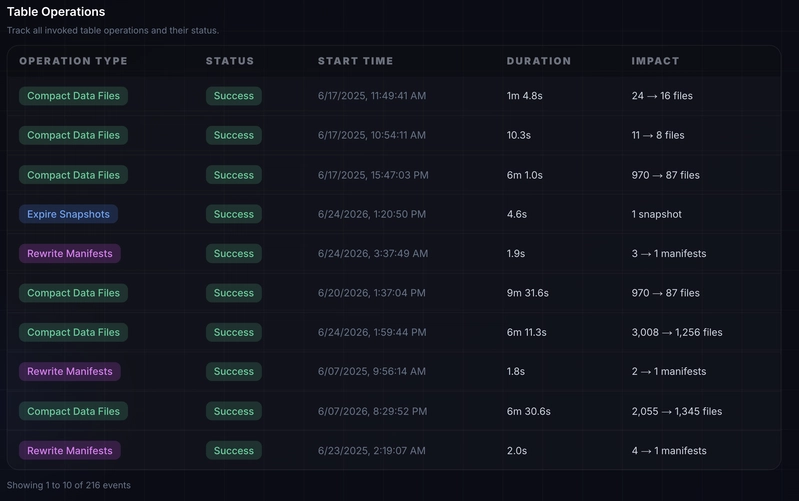This screenshot has height=501, width=799.
Task: Click Success status in the 11:49:41 AM row
Action: pos(234,96)
